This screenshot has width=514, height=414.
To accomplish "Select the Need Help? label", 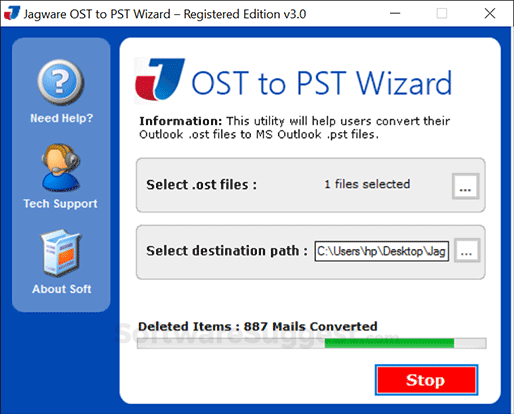I will 62,118.
